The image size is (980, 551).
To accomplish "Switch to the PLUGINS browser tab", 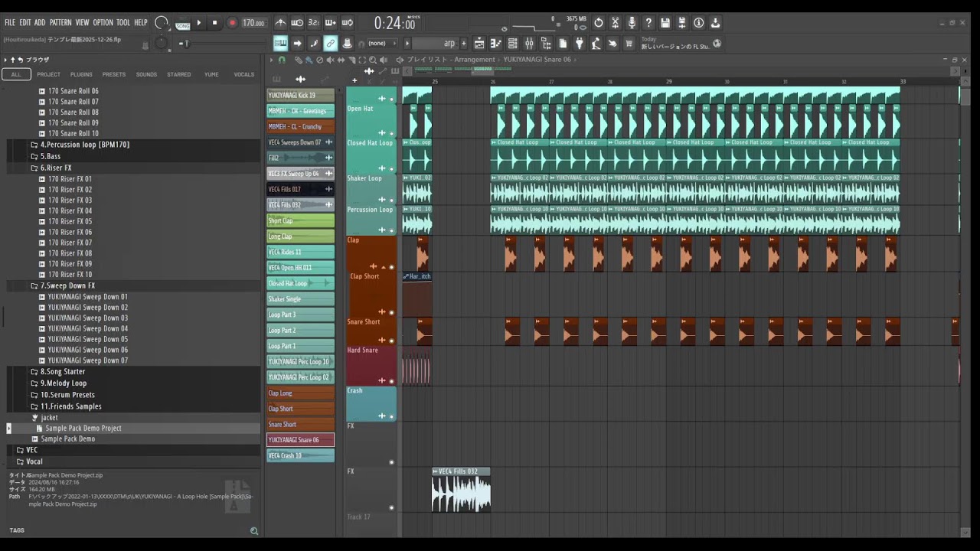I will [x=81, y=74].
